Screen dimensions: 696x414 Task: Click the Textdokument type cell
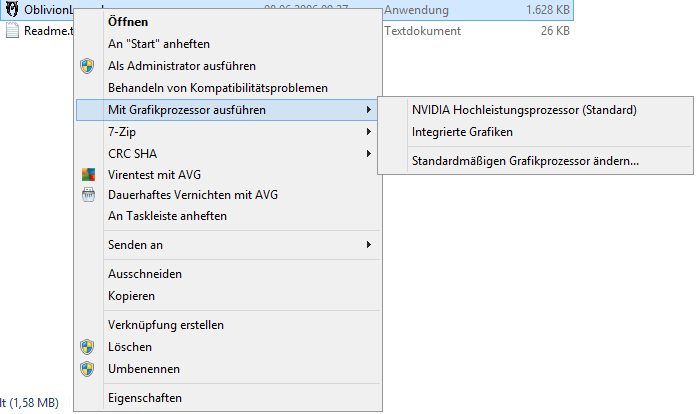click(x=423, y=31)
